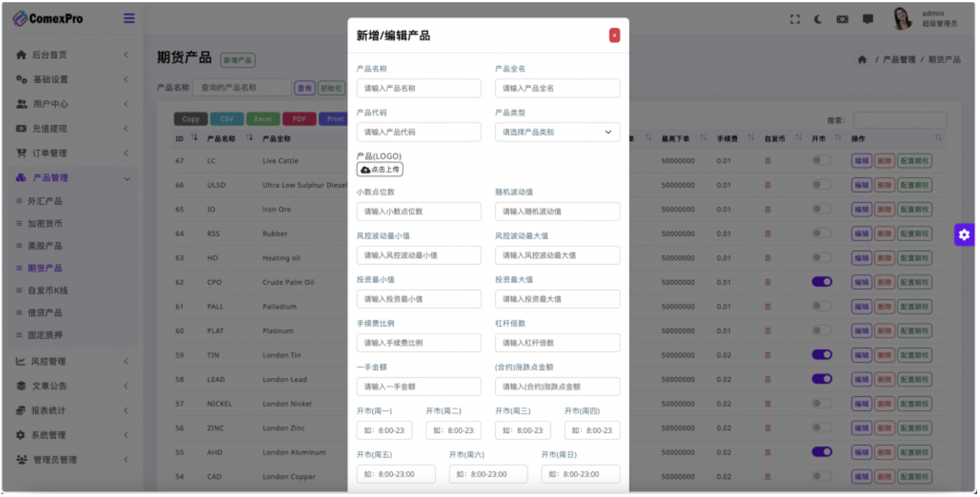Open the admin avatar profile picture
The width and height of the screenshot is (980, 497).
903,19
